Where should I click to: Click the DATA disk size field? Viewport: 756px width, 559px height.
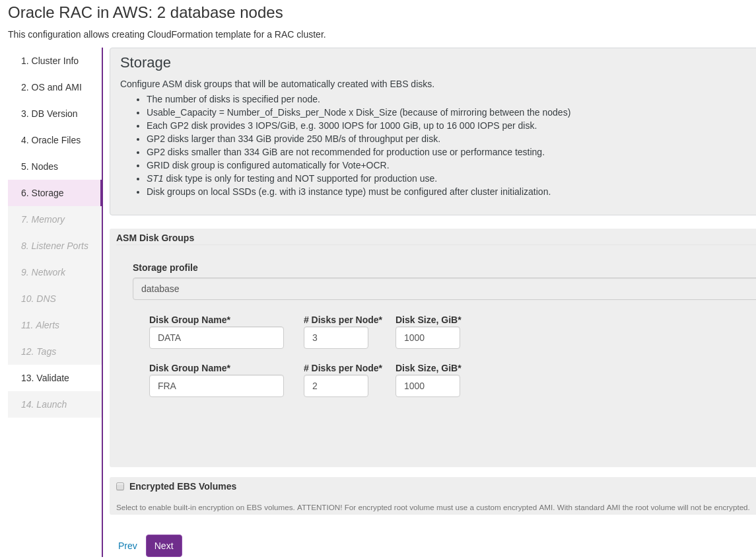pos(428,338)
